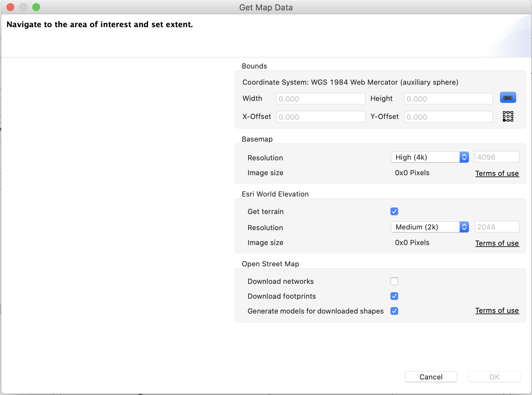Open Open Street Map Terms of use
The width and height of the screenshot is (532, 395).
pos(497,311)
